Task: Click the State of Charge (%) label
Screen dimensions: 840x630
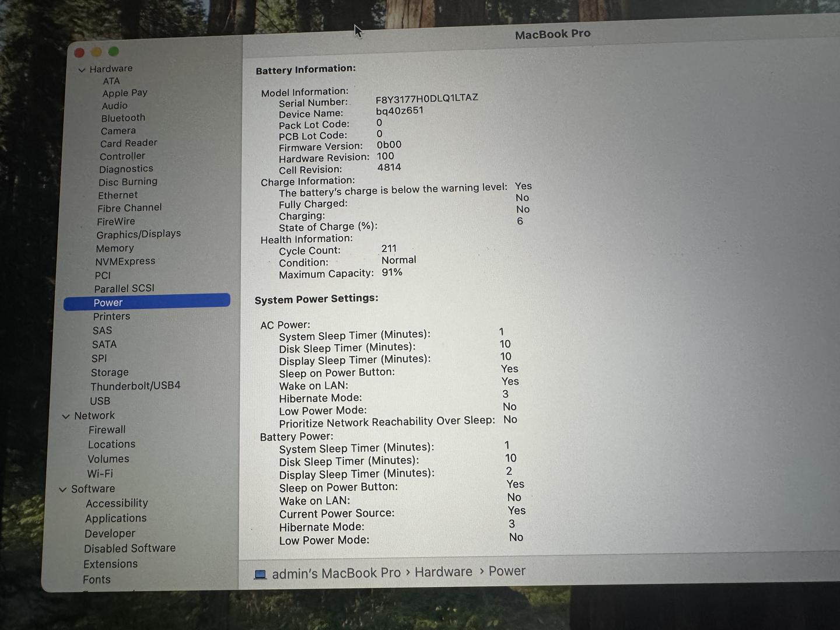Action: [328, 228]
